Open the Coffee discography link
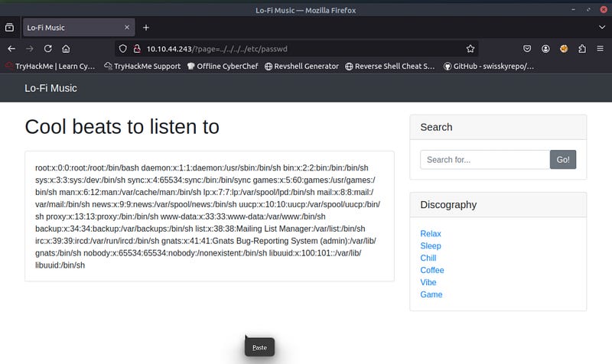Screen dimensions: 612x364 pos(432,270)
